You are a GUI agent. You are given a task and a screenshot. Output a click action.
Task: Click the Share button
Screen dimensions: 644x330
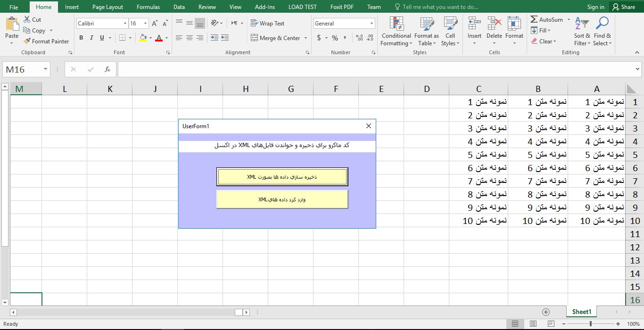[623, 7]
